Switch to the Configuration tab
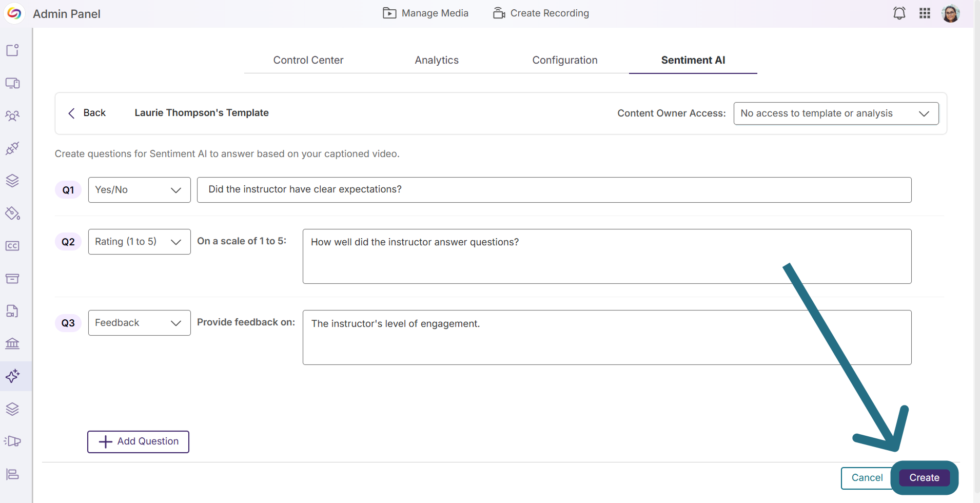 [565, 60]
